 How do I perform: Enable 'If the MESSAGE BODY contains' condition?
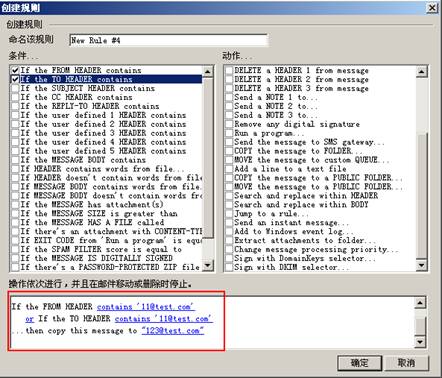(x=15, y=160)
